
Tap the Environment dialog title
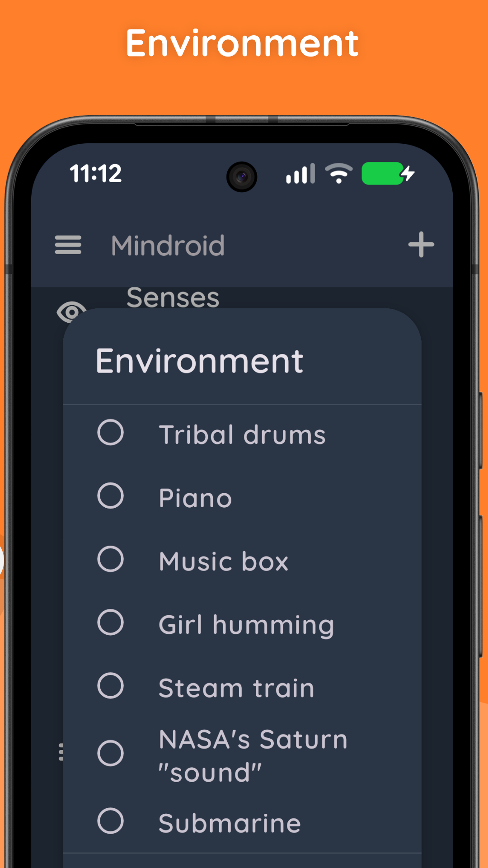200,360
